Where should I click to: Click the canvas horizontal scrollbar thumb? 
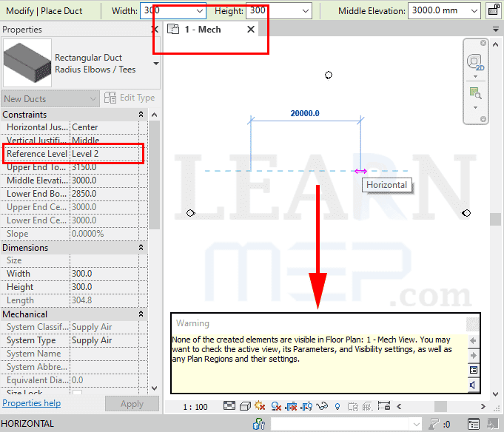tap(440, 407)
